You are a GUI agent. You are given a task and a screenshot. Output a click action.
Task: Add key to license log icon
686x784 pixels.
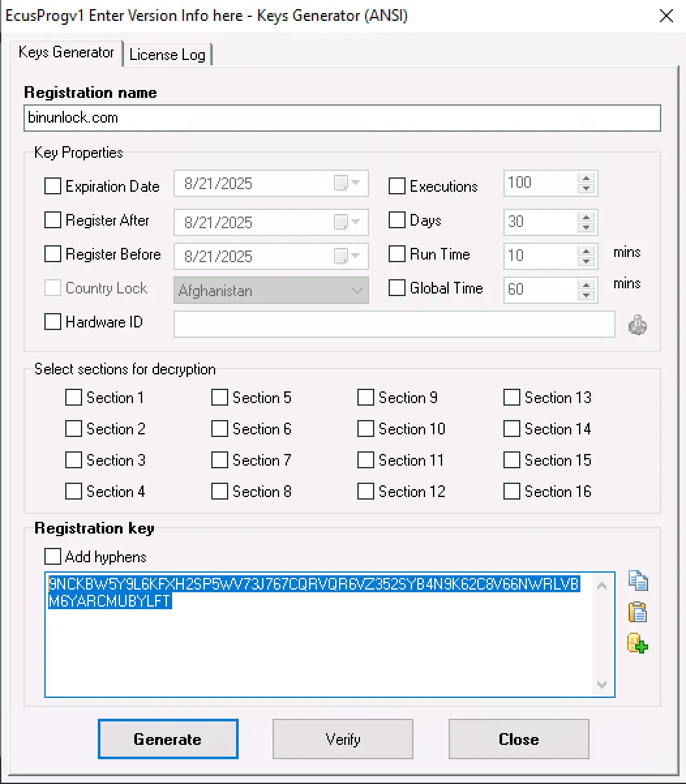pos(638,644)
